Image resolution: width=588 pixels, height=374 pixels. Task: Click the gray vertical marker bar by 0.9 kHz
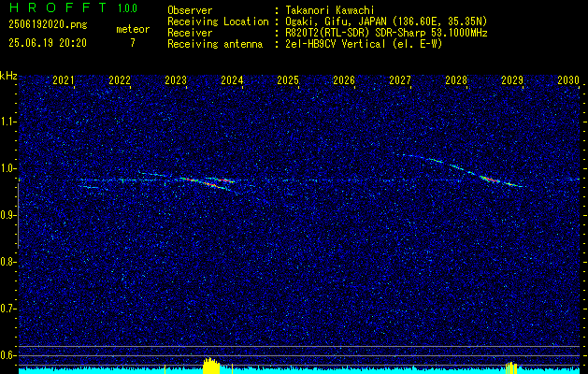pos(19,216)
